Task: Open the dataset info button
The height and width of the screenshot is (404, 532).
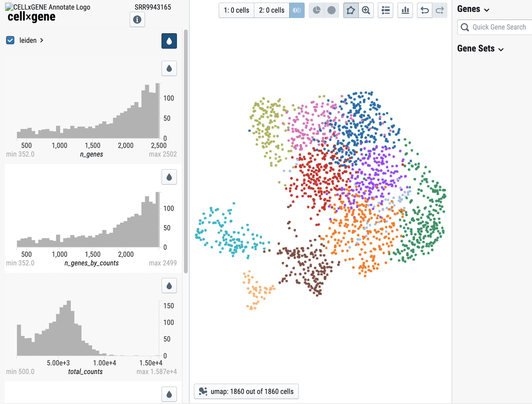Action: coord(137,19)
